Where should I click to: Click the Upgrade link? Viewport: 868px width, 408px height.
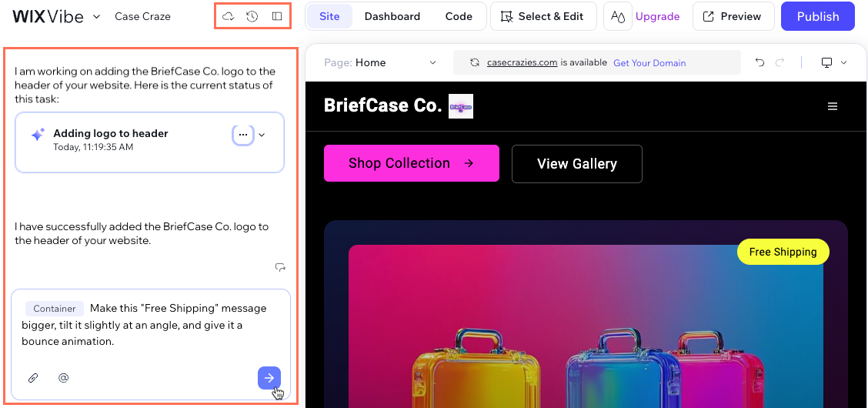pos(658,17)
